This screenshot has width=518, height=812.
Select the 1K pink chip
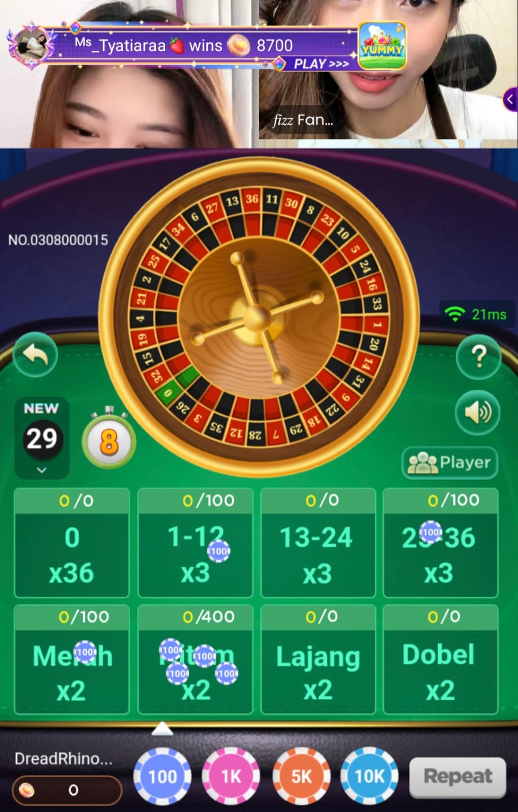231,776
